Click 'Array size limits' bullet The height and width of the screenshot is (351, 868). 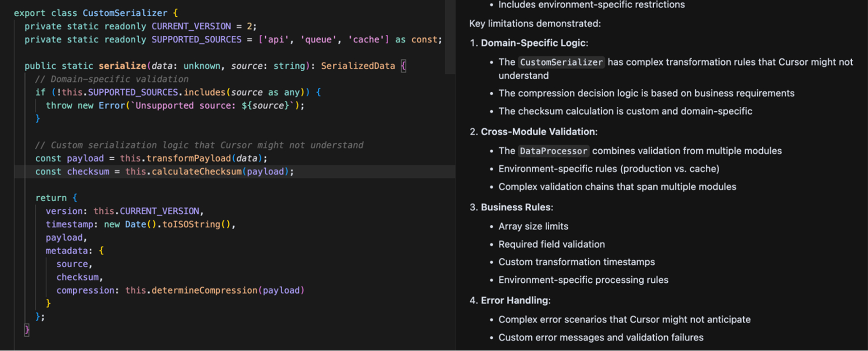pyautogui.click(x=533, y=226)
